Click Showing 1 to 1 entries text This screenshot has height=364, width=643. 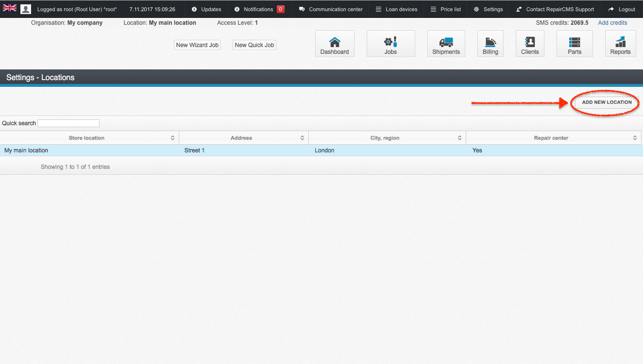tap(75, 167)
